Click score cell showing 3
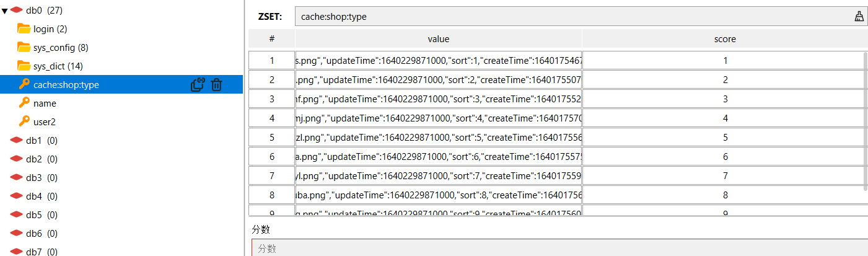Image resolution: width=868 pixels, height=256 pixels. (x=724, y=99)
